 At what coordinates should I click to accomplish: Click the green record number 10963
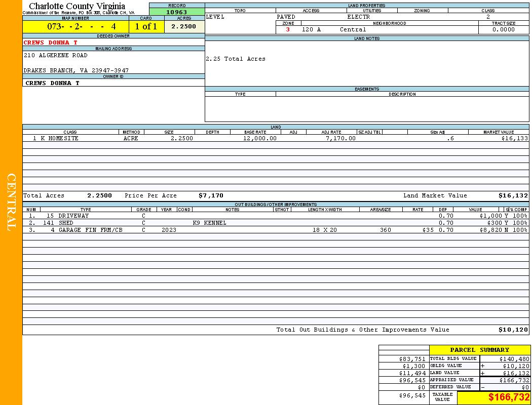(176, 12)
